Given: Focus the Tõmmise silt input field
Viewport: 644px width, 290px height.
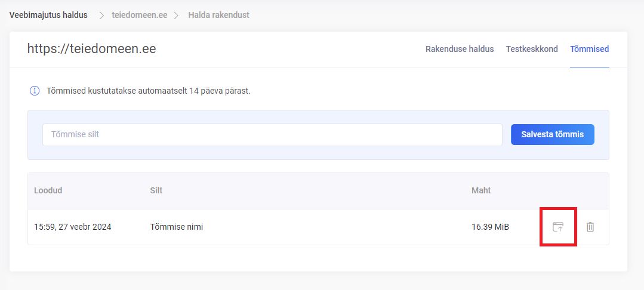Looking at the screenshot, I should pyautogui.click(x=272, y=135).
